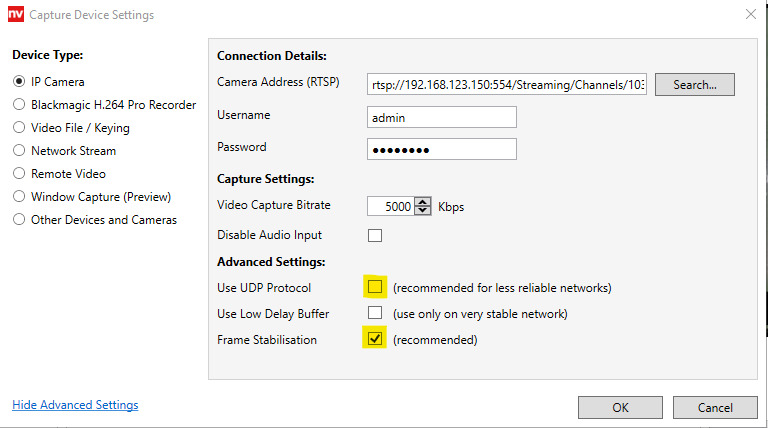Viewport: 768px width, 428px height.
Task: Click the 'Advanced Settings:' heading
Action: click(x=271, y=262)
